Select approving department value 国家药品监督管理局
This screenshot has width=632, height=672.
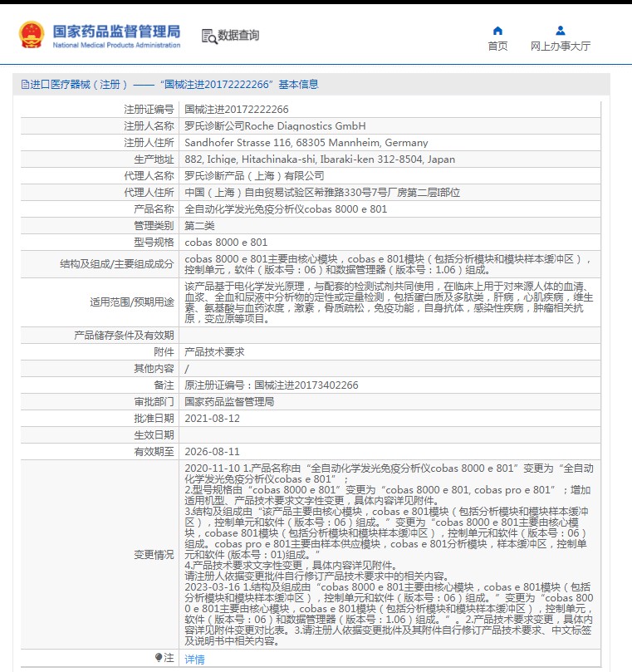point(229,402)
